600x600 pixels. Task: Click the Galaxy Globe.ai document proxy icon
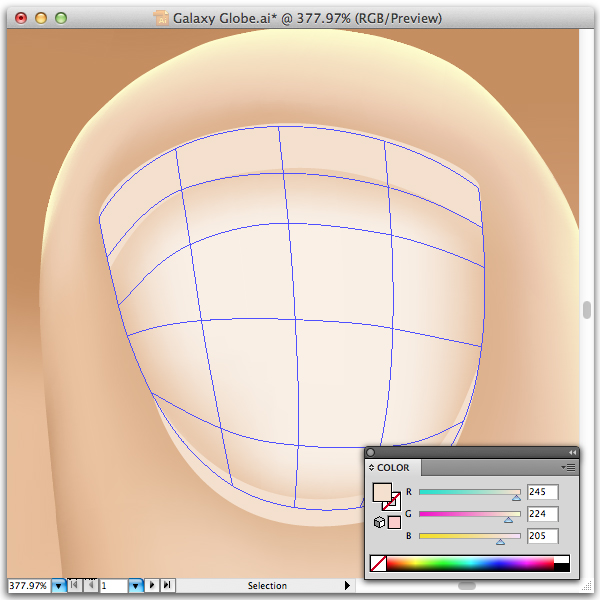[161, 18]
